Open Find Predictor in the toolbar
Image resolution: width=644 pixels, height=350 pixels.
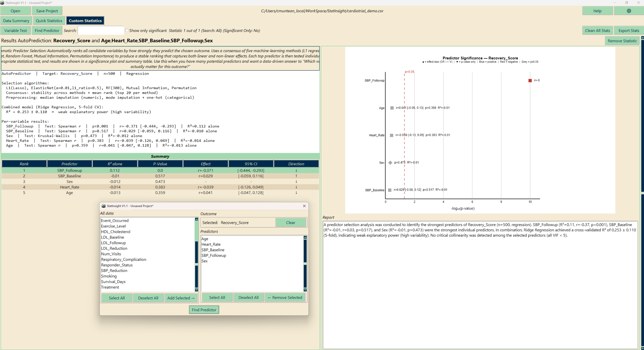(x=47, y=30)
